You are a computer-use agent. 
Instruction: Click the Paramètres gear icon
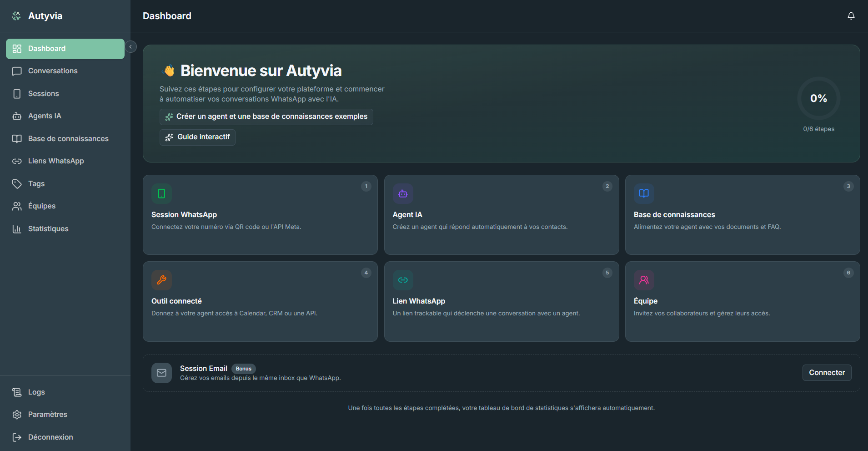pos(17,415)
